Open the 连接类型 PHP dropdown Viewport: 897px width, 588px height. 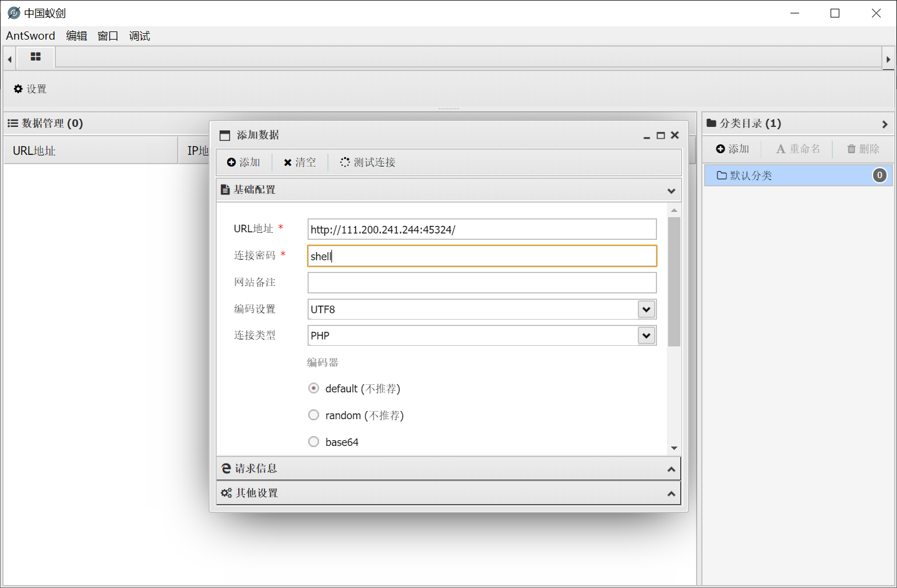pyautogui.click(x=647, y=335)
